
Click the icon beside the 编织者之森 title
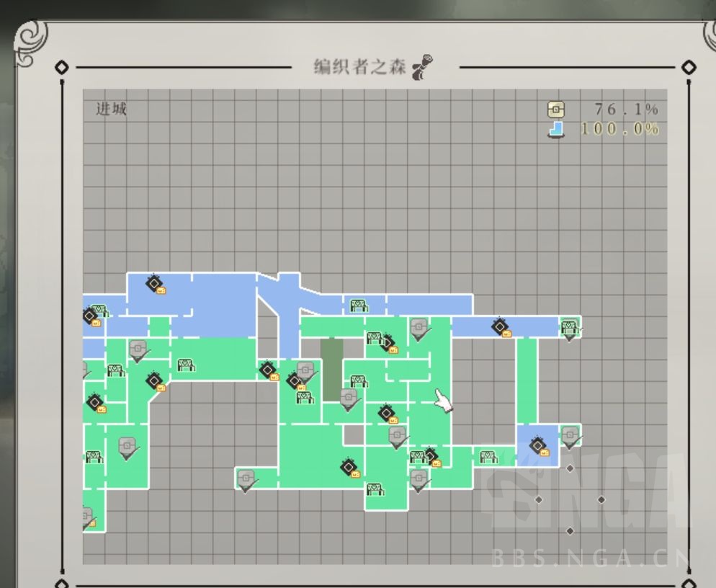(423, 68)
